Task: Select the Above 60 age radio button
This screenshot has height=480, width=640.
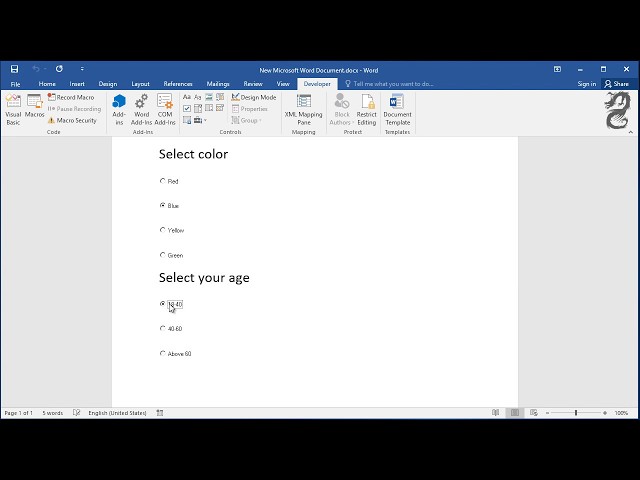Action: click(162, 353)
